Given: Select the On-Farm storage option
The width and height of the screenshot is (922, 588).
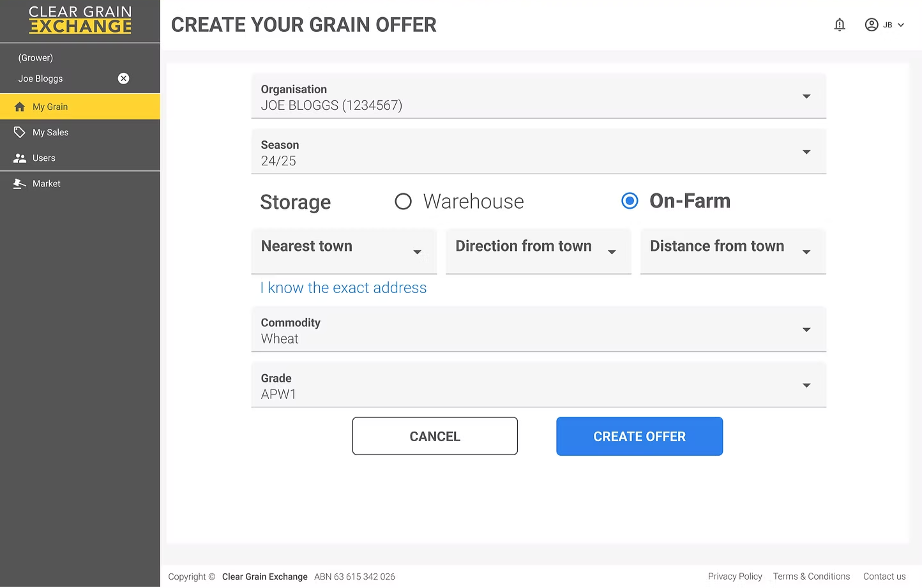Looking at the screenshot, I should point(630,201).
